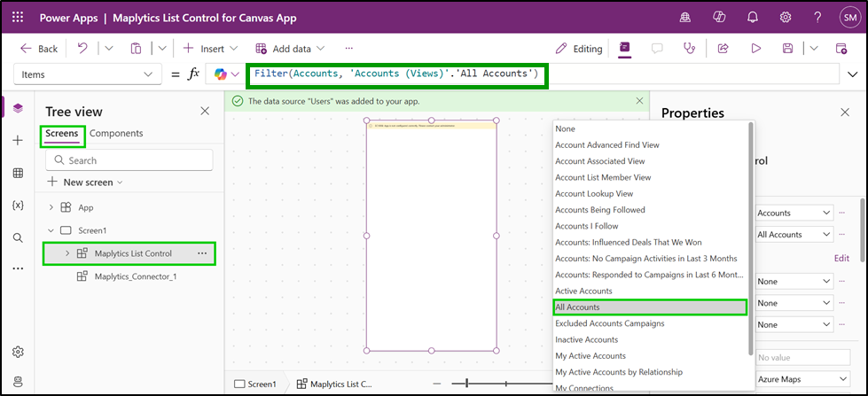868x396 pixels.
Task: Click the Save icon in toolbar
Action: [x=787, y=49]
